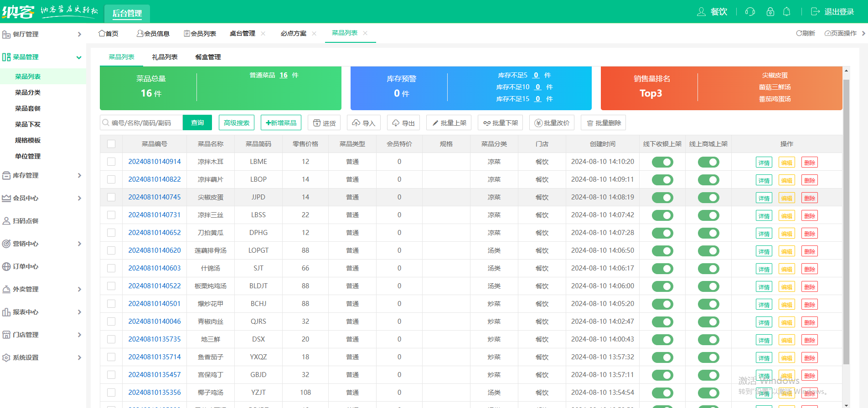Click the 新增菜品 button

tap(281, 123)
